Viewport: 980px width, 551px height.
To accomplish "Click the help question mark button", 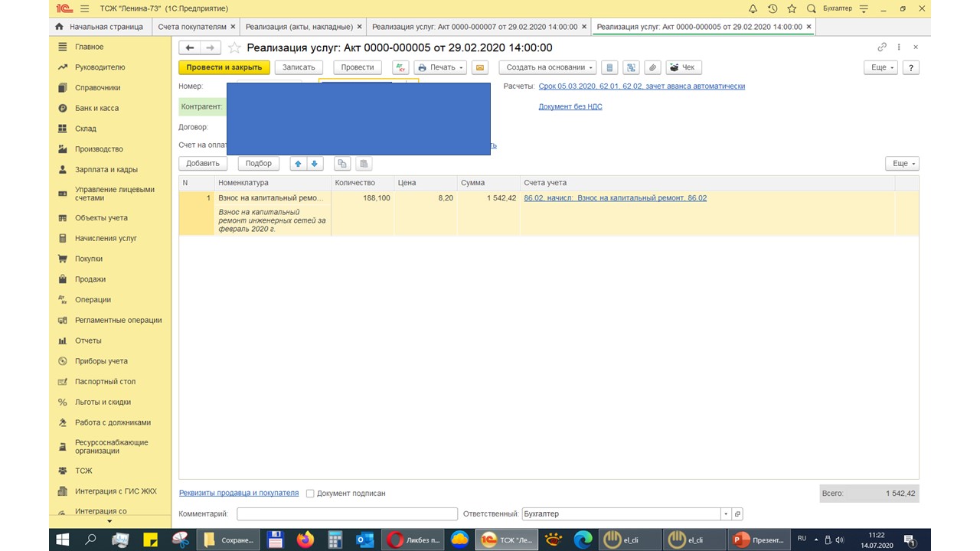I will (911, 67).
